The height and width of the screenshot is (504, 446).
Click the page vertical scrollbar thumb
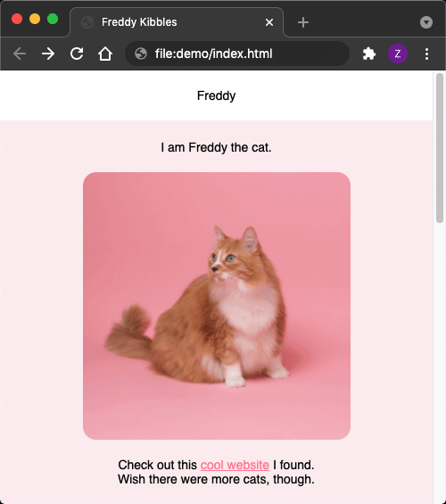tap(440, 148)
